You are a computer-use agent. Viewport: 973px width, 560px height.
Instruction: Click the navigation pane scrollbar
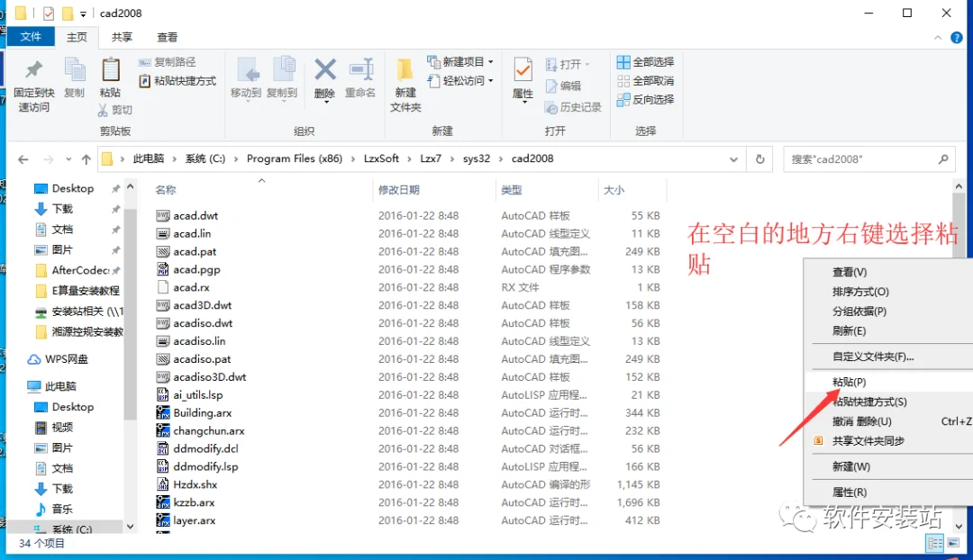pyautogui.click(x=130, y=315)
